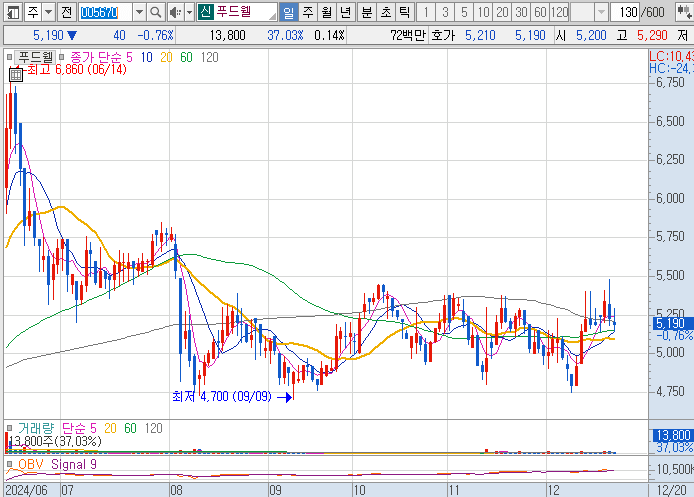This screenshot has width=694, height=497.
Task: Click the 푸드웰 stock name box
Action: coord(245,12)
